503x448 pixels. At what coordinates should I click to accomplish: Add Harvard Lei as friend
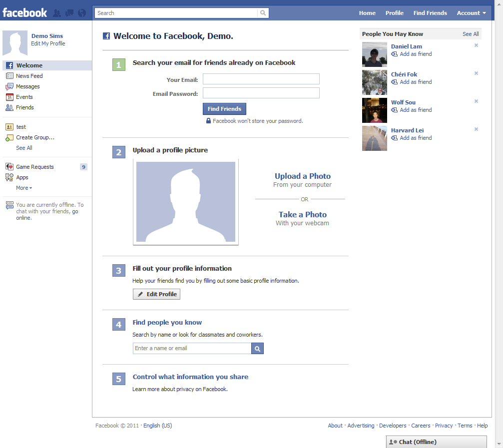click(x=416, y=138)
